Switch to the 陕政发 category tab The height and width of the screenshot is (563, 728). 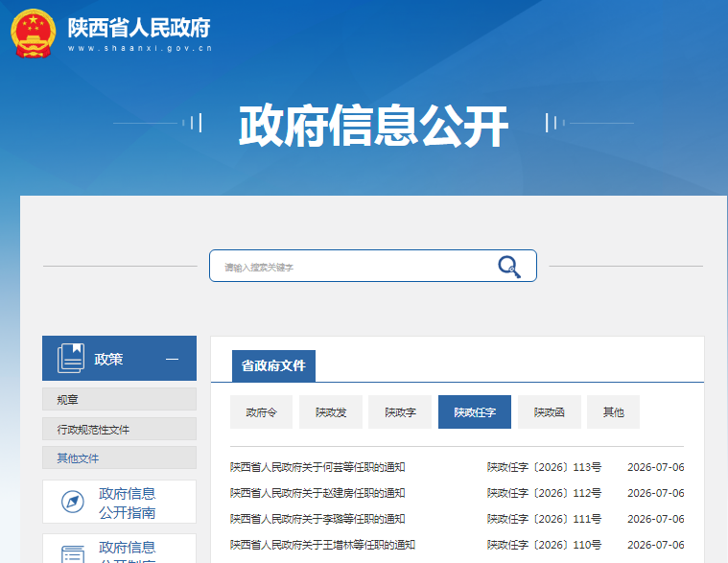pyautogui.click(x=331, y=411)
